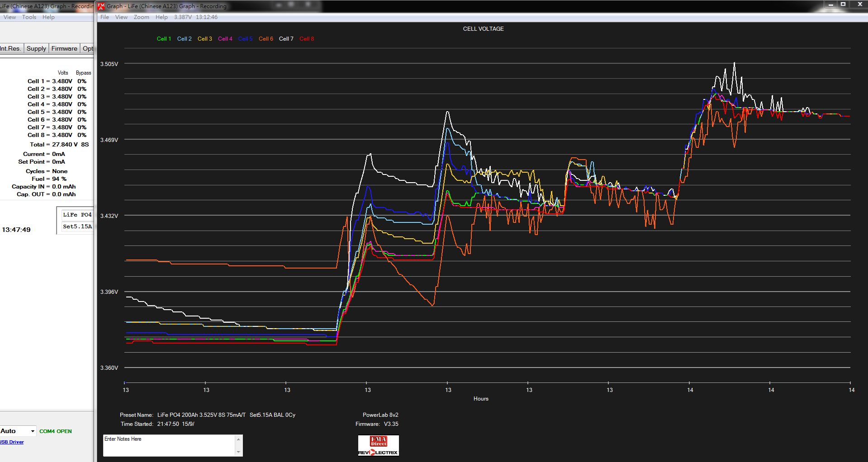Open the Tools menu in left window
The width and height of the screenshot is (868, 462).
pyautogui.click(x=29, y=17)
